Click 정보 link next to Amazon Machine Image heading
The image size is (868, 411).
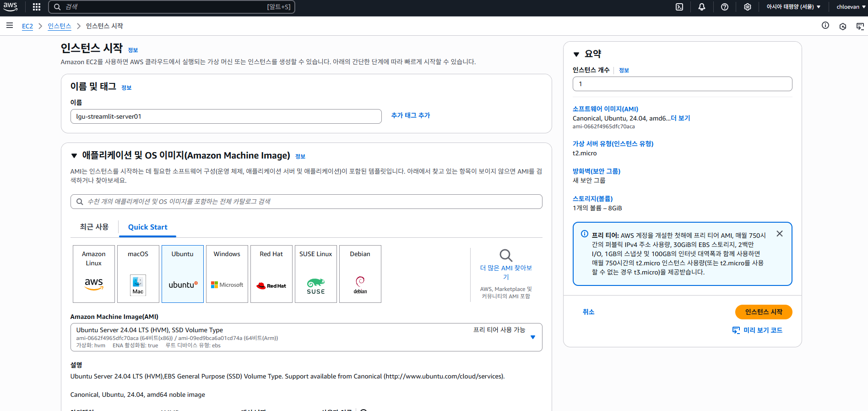[x=300, y=157]
